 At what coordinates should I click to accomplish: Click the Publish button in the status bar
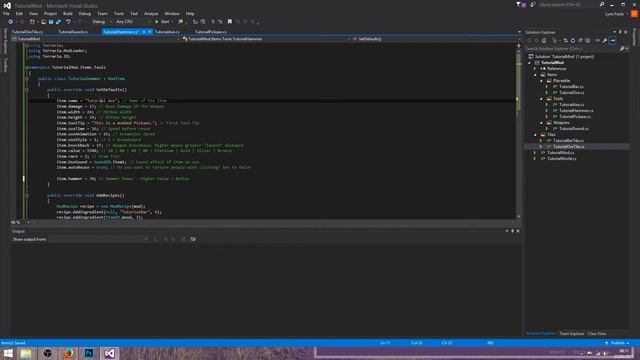[x=617, y=343]
